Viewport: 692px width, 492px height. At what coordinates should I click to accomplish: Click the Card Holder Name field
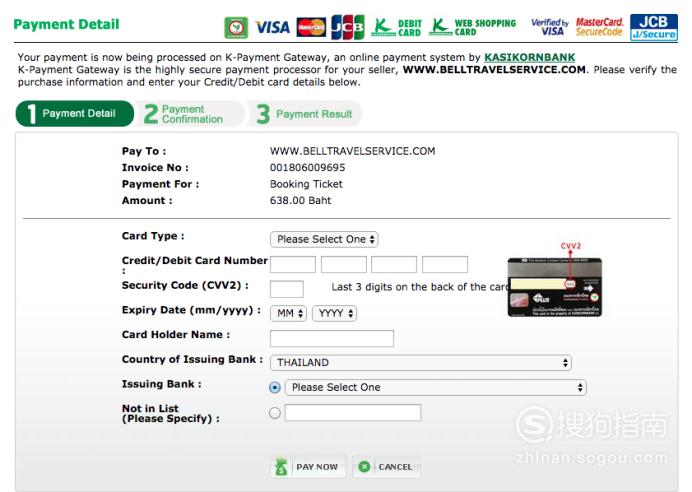point(332,338)
